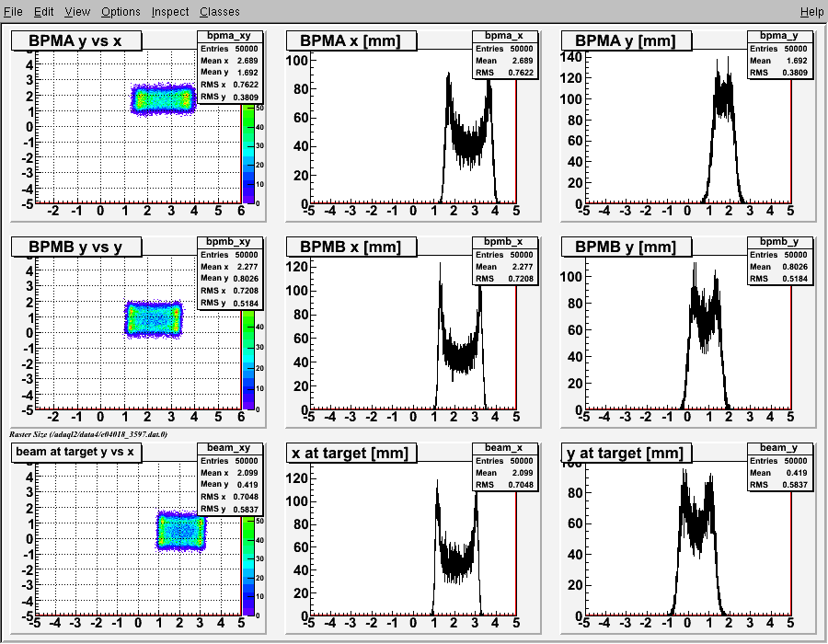Viewport: 828px width, 644px height.
Task: Click the bpmb_xy color palette scale
Action: coord(248,360)
